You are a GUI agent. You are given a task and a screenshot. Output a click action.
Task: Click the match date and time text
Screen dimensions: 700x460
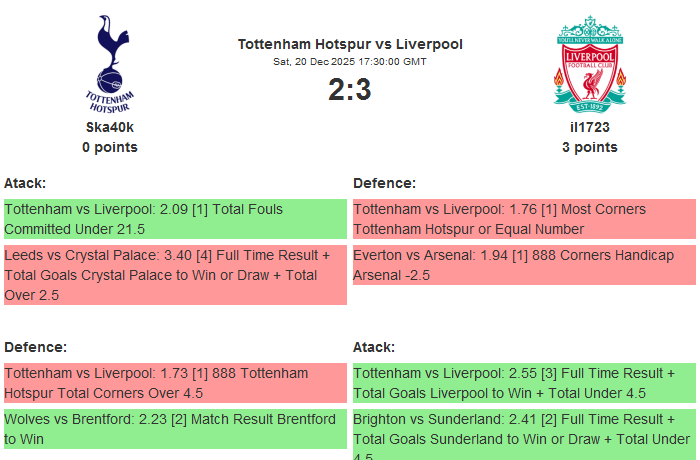tap(350, 62)
